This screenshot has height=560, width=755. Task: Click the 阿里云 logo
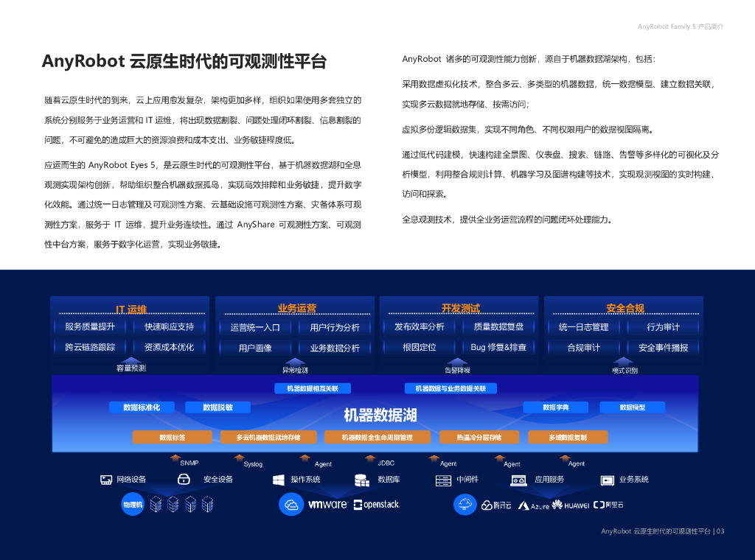(608, 505)
